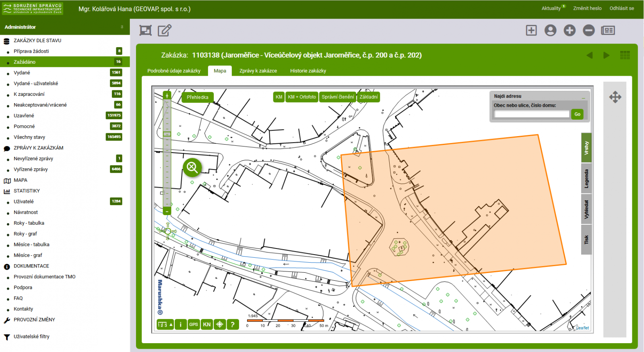Click the crosshair locate icon below the map
This screenshot has width=644, height=352.
(x=220, y=324)
